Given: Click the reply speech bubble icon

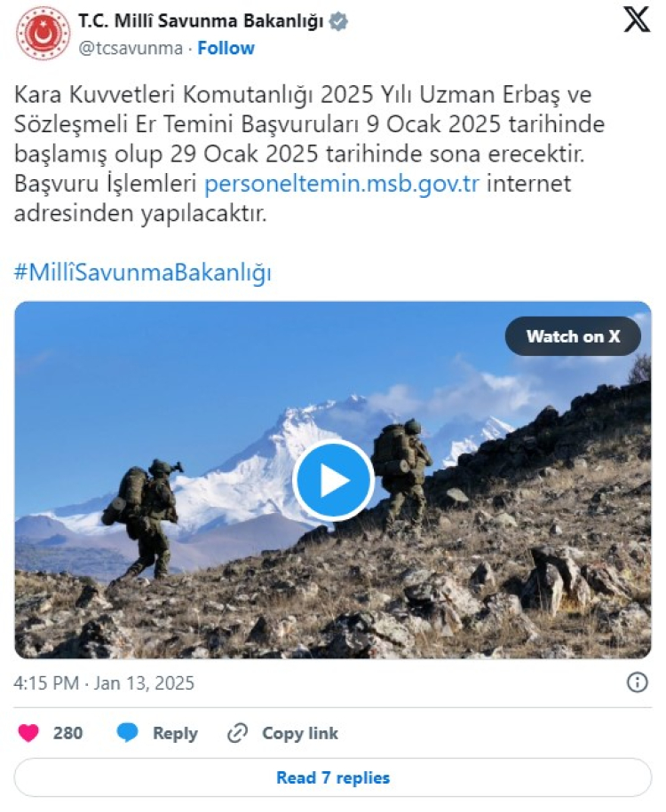Looking at the screenshot, I should tap(127, 733).
